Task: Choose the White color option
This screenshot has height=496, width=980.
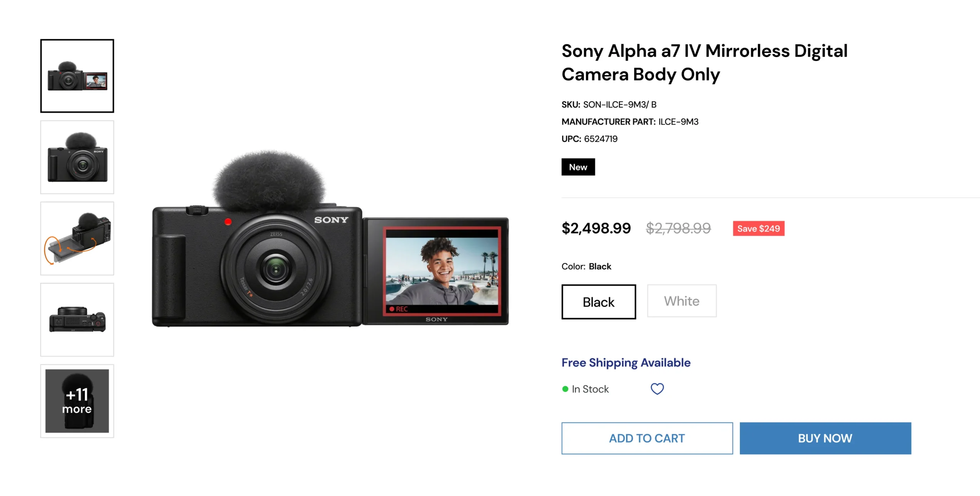Action: 682,301
